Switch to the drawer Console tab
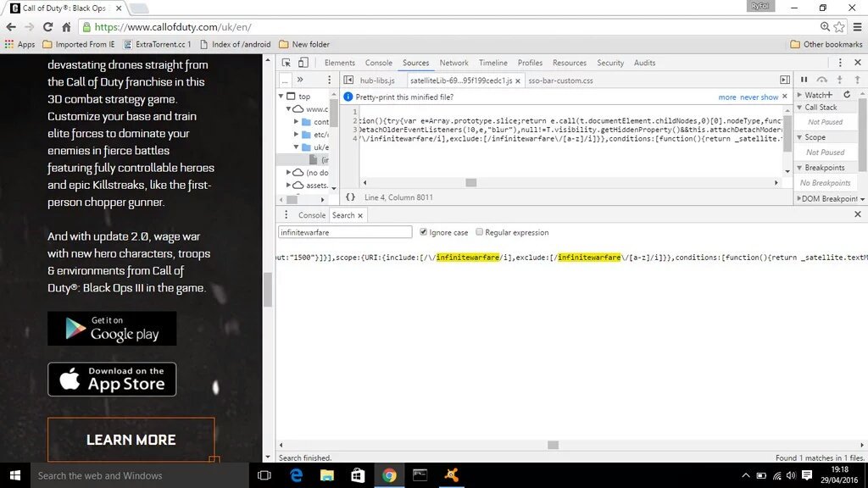 pyautogui.click(x=312, y=215)
